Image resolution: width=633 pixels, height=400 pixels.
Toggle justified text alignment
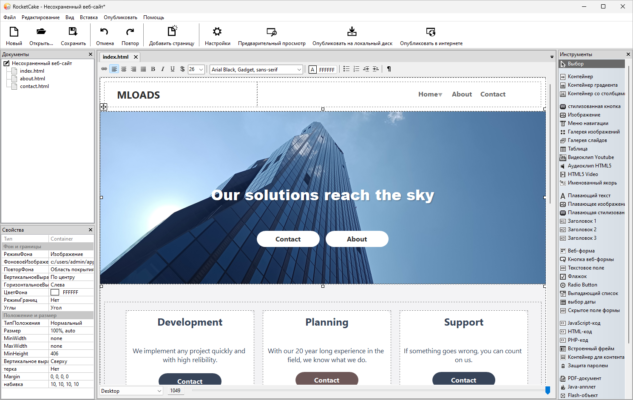[143, 69]
